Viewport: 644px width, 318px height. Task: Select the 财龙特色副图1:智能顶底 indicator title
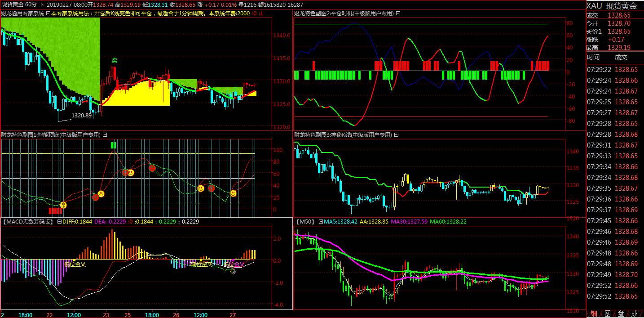51,134
